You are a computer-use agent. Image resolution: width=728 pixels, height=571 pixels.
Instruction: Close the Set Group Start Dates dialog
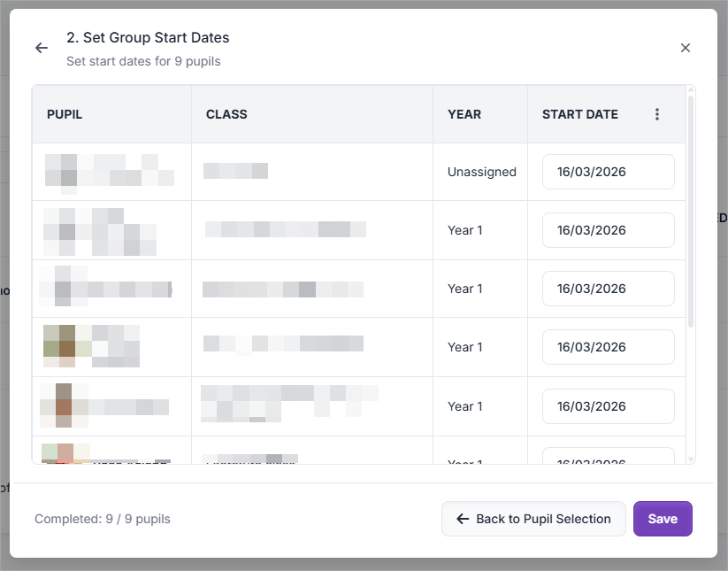point(686,48)
